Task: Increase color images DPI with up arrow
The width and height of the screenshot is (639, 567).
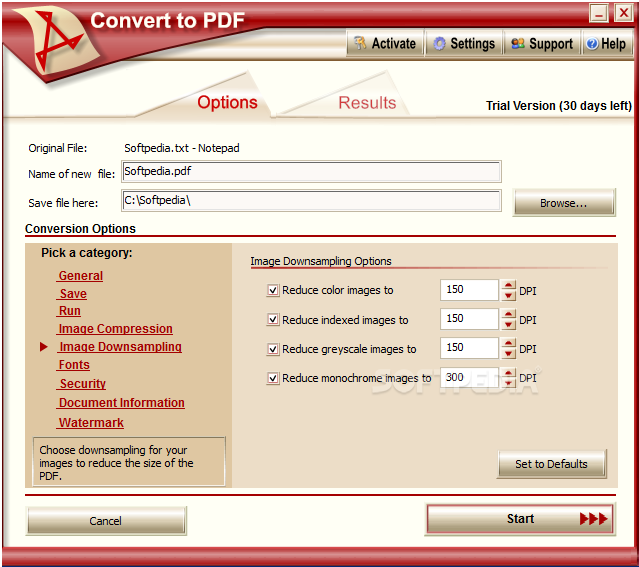Action: [509, 285]
